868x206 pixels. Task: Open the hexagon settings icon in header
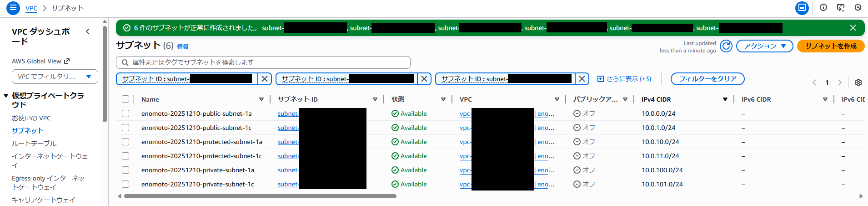pyautogui.click(x=858, y=8)
